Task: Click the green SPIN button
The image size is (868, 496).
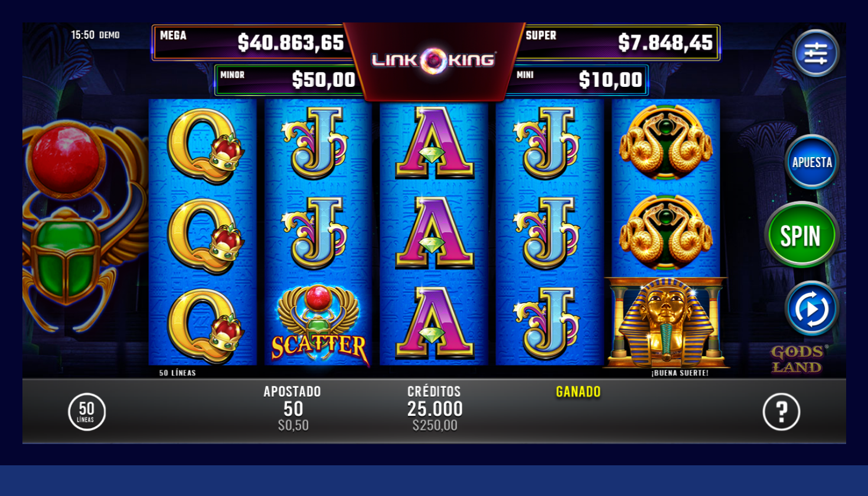Action: 801,235
